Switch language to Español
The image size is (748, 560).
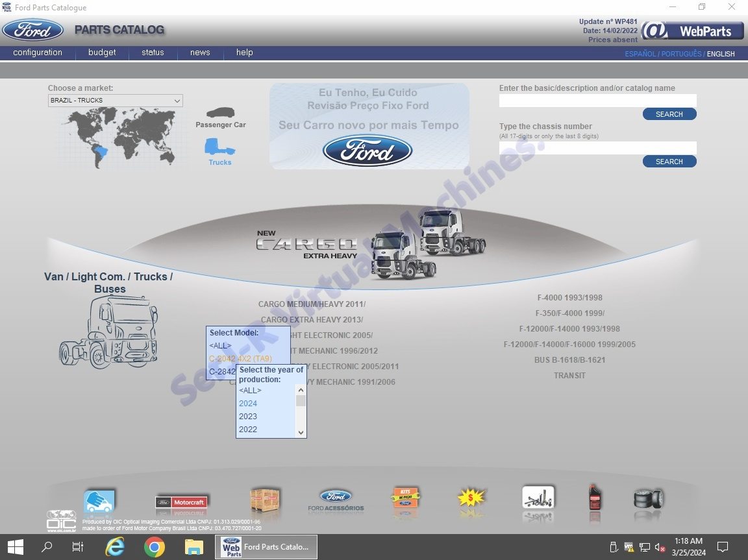pos(640,54)
